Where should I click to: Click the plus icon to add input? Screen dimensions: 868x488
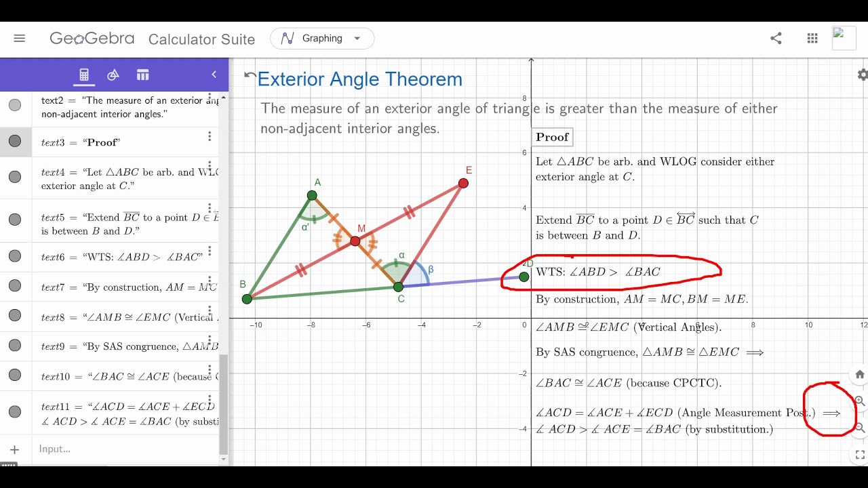tap(15, 449)
